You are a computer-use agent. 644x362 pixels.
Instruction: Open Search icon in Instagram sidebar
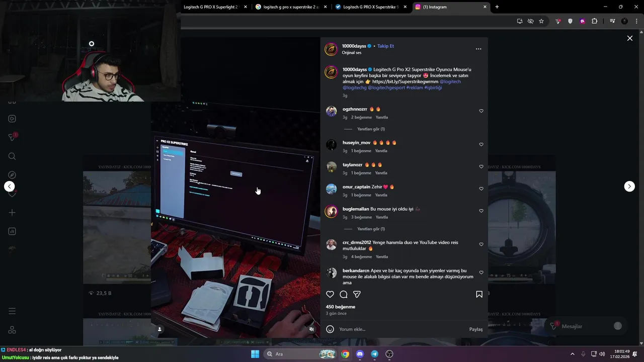coord(12,156)
